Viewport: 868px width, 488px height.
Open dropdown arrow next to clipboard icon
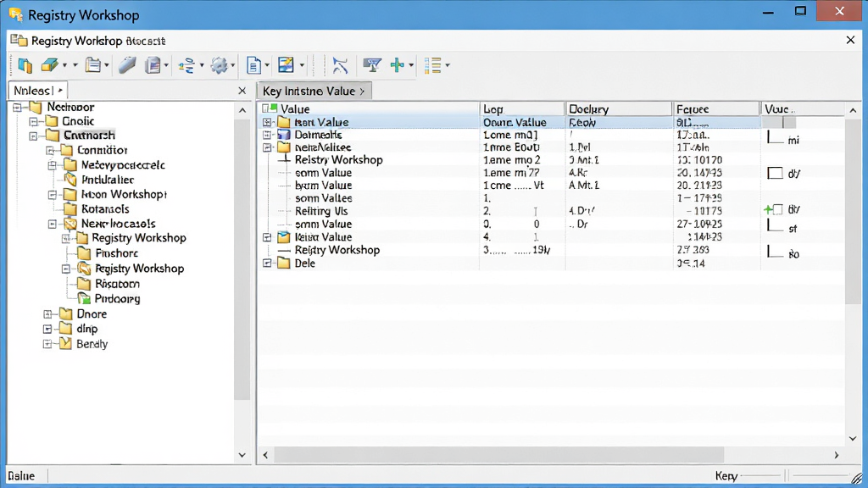(106, 66)
